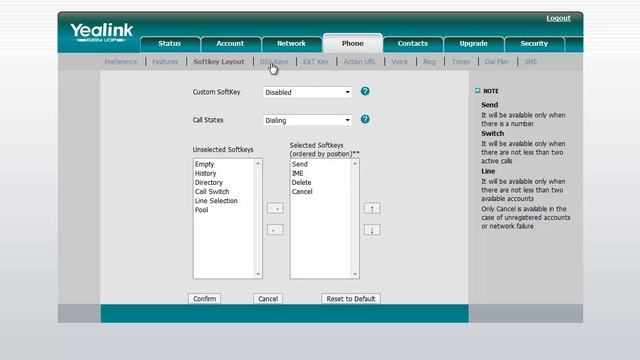
Task: Open the Call States dropdown
Action: (307, 120)
